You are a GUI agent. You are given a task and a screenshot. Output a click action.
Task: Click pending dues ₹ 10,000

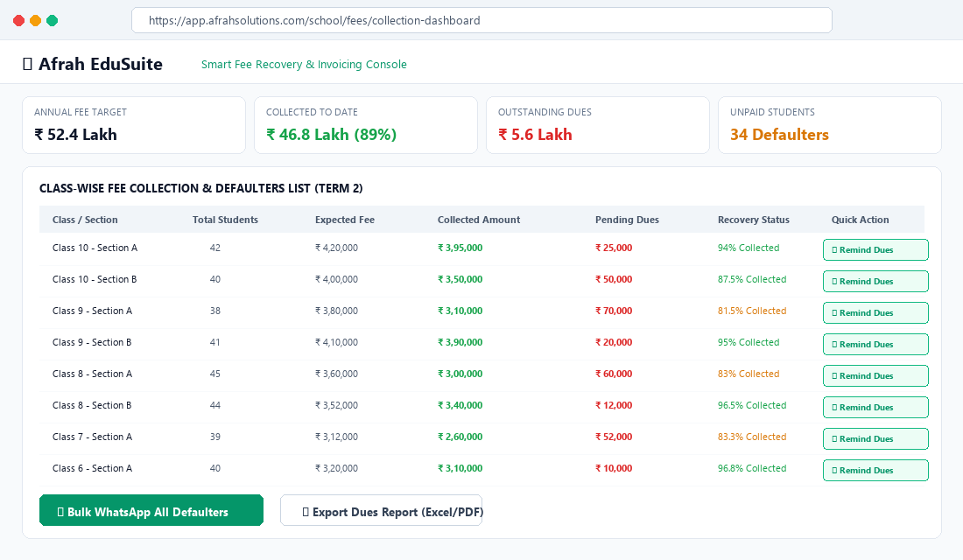[x=614, y=468]
